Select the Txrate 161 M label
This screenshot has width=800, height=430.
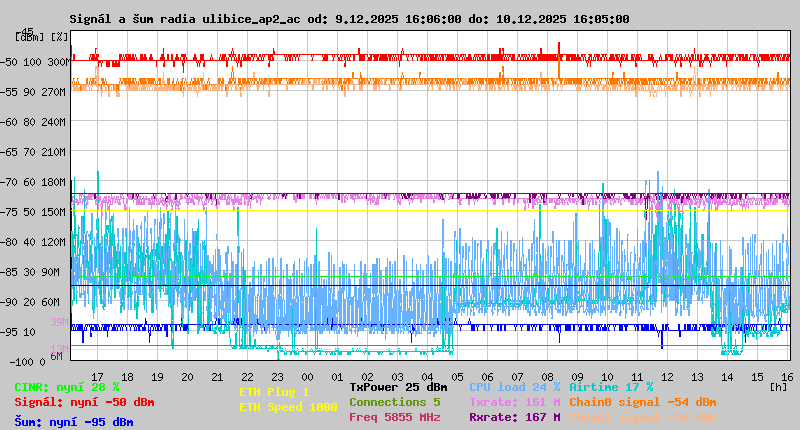514,402
